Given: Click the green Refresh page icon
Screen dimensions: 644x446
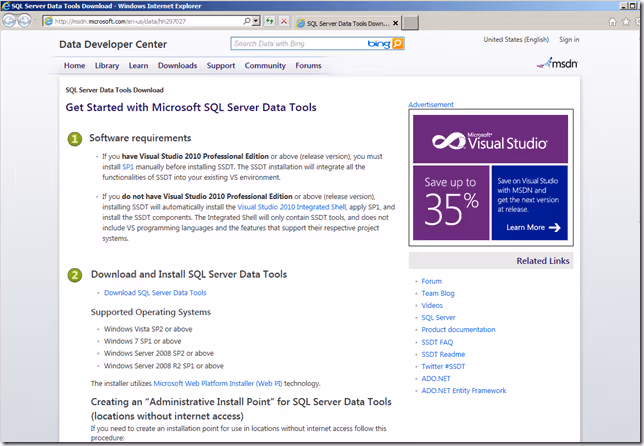Looking at the screenshot, I should pos(269,21).
